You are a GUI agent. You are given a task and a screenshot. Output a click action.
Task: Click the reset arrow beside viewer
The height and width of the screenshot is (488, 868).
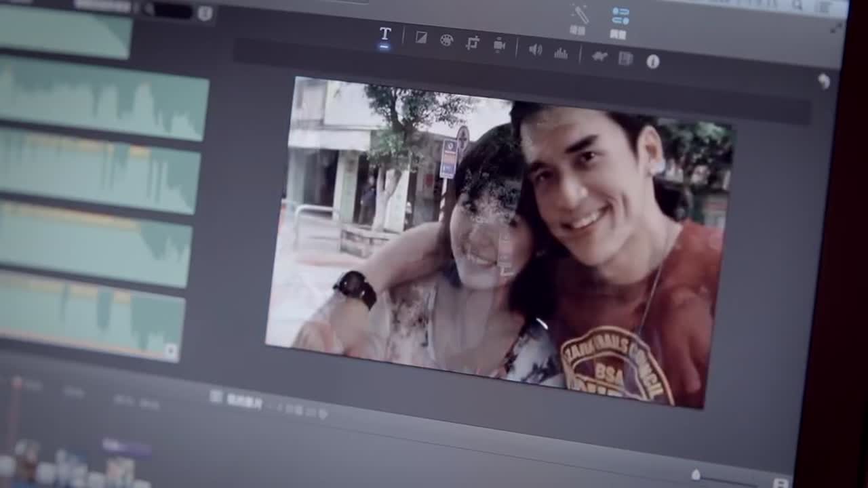(824, 81)
